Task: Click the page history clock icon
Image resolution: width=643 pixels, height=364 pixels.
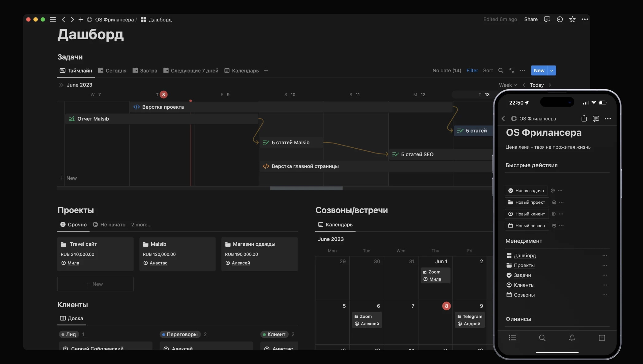Action: pyautogui.click(x=560, y=19)
